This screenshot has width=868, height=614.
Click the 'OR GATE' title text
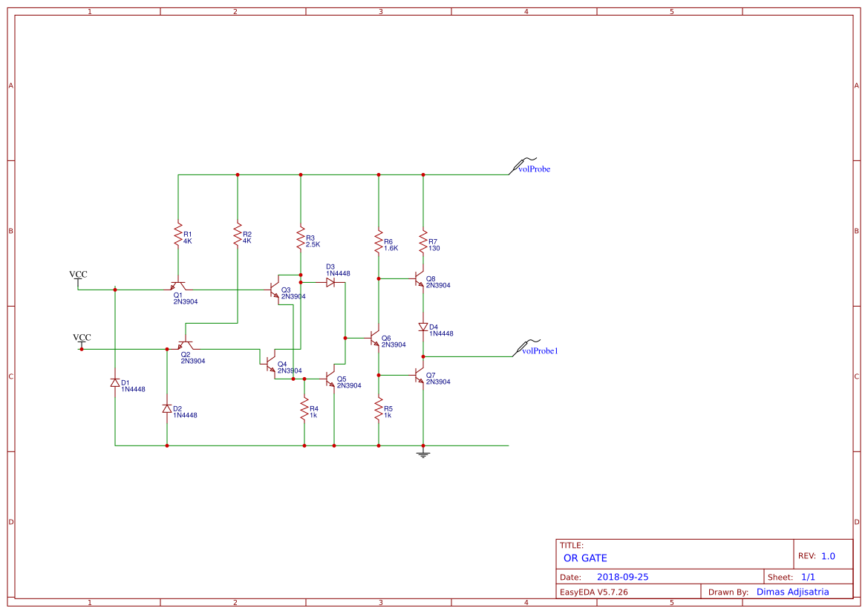[x=585, y=558]
